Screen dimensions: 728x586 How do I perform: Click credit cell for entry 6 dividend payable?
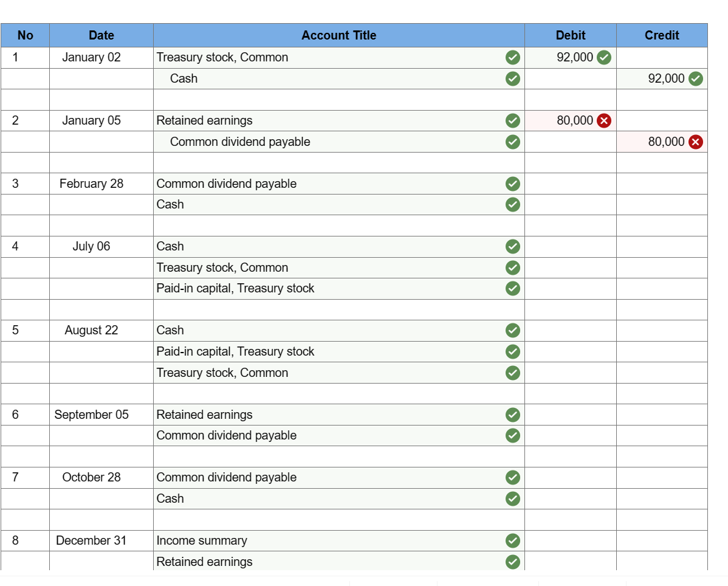(662, 436)
